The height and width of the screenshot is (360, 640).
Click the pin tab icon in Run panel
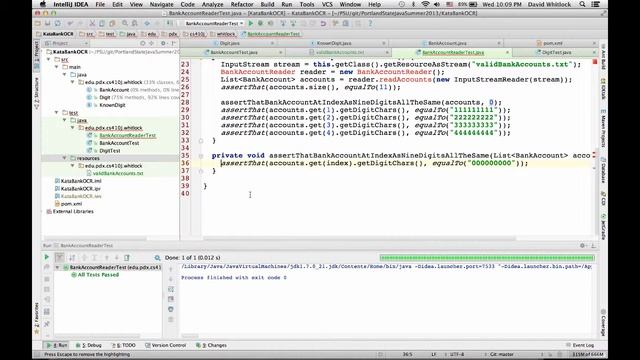pyautogui.click(x=47, y=324)
